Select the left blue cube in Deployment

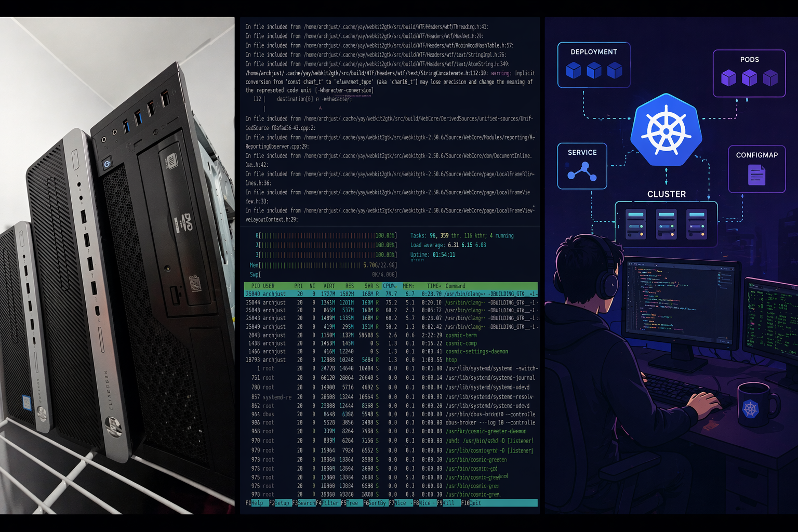[574, 70]
